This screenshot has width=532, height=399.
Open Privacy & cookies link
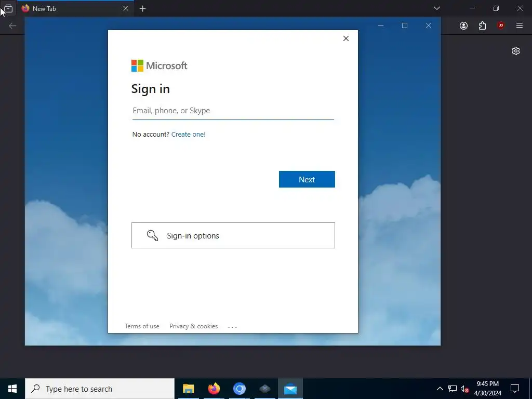point(193,326)
